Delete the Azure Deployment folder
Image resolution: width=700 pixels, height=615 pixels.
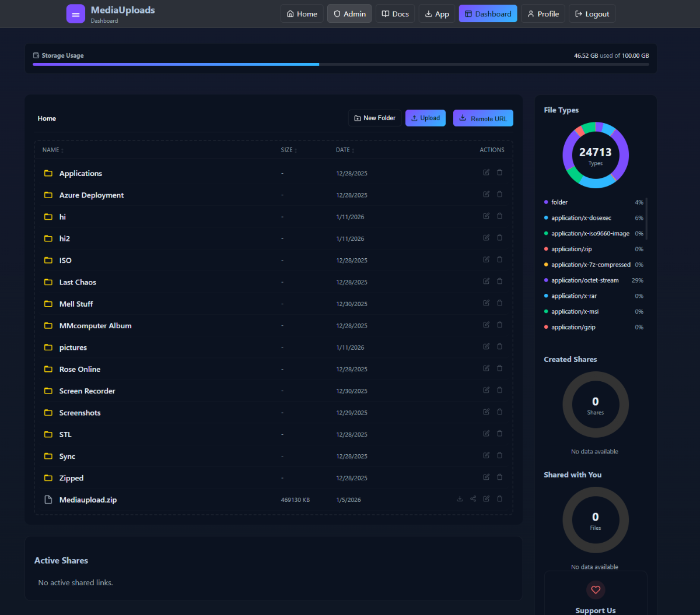(499, 194)
